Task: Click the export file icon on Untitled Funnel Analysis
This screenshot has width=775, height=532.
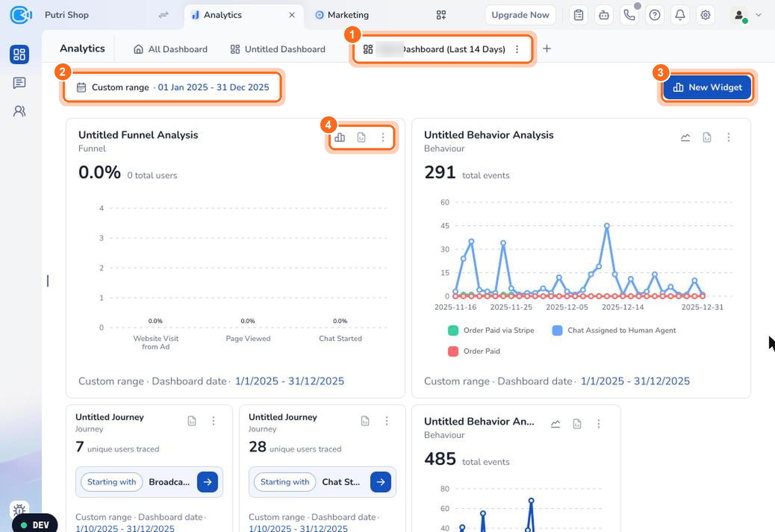Action: [x=361, y=137]
